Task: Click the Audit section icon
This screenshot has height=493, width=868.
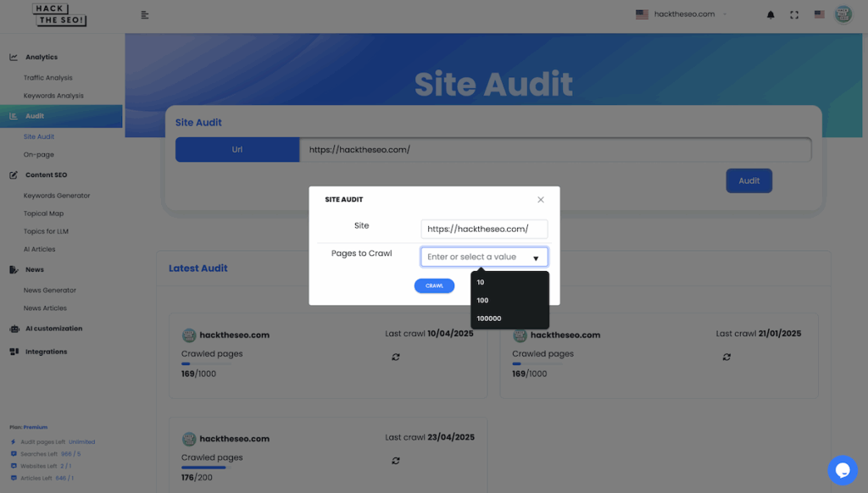Action: tap(14, 116)
